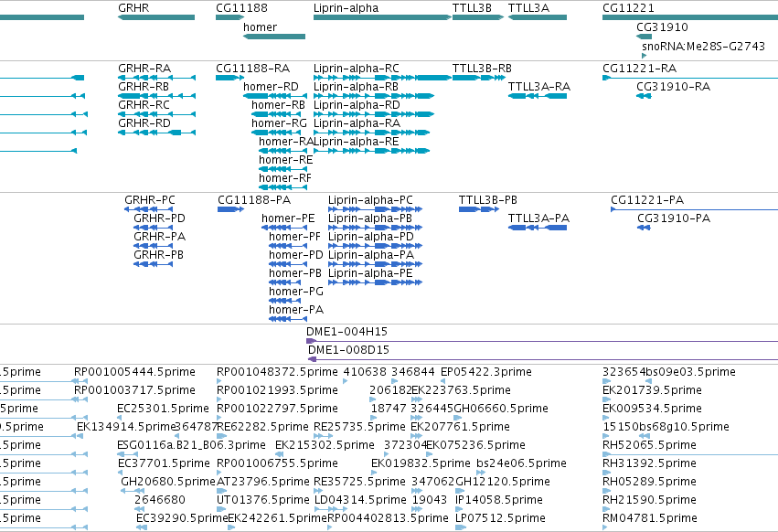Click BAC clone DME1-008D15

tap(543, 359)
